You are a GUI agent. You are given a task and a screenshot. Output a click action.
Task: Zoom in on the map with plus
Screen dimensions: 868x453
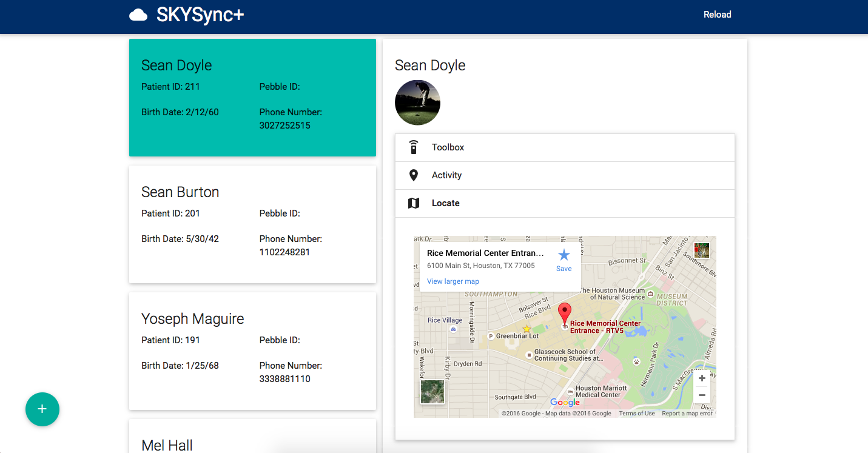coord(702,378)
